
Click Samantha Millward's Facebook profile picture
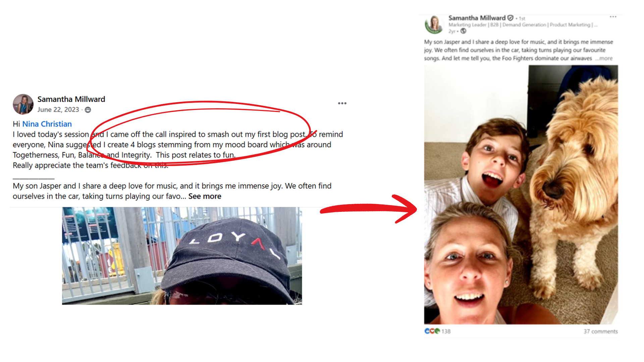click(x=23, y=104)
